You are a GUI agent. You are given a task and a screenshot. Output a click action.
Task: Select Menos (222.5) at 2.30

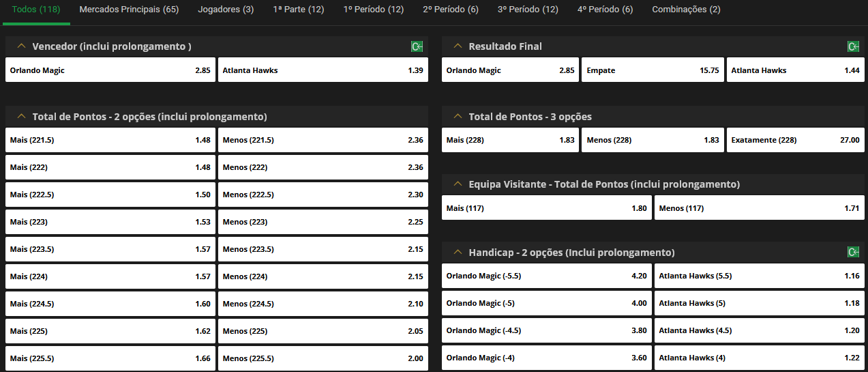pos(323,195)
